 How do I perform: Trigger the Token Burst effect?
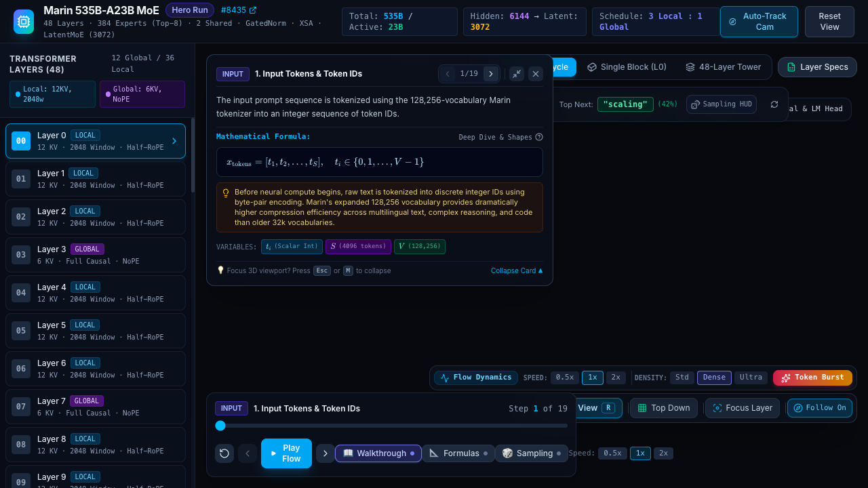812,378
